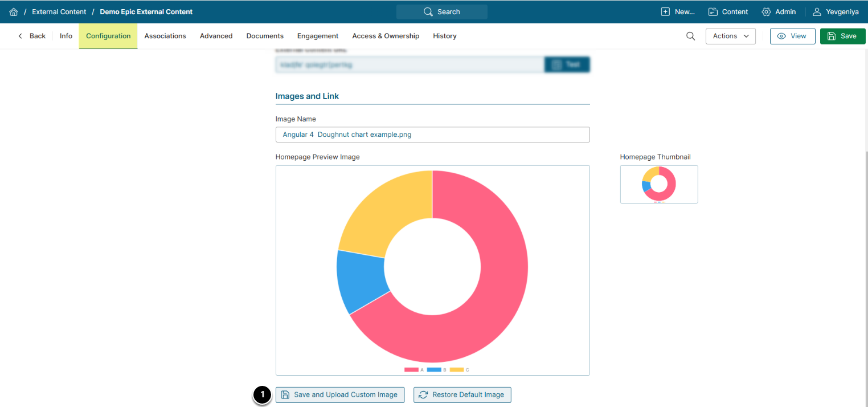Click the magnifier icon beside Actions
868x407 pixels.
tap(690, 36)
